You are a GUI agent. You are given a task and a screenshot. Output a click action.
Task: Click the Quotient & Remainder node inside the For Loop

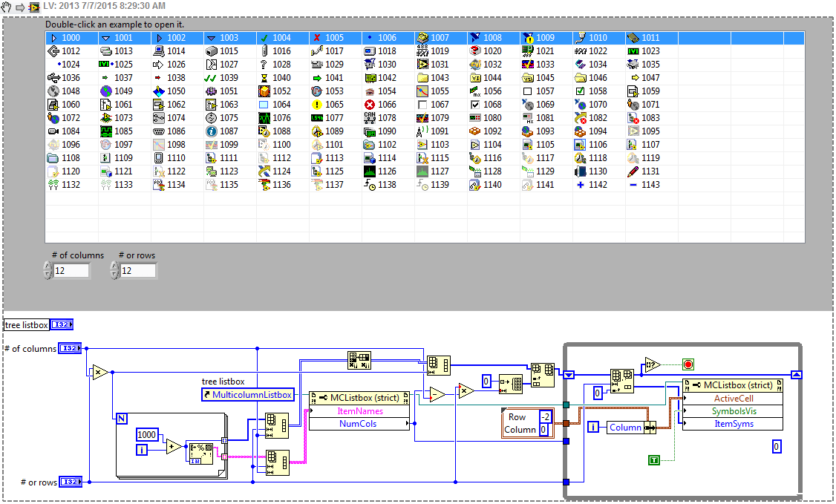click(x=202, y=451)
